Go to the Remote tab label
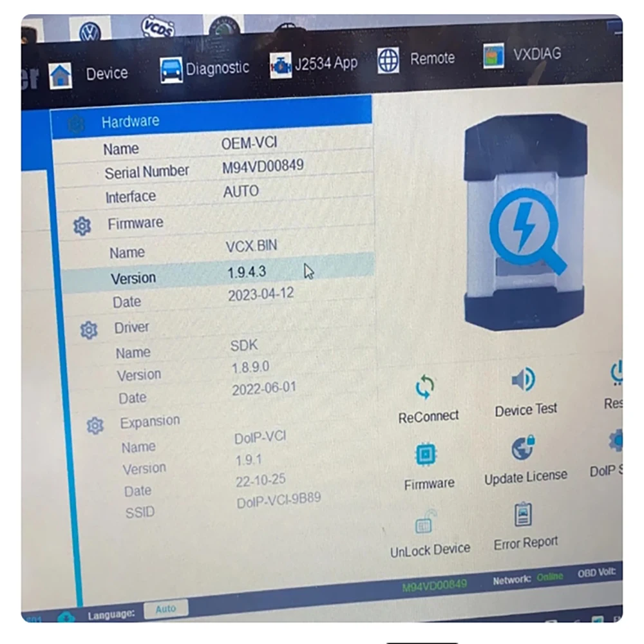 point(433,59)
